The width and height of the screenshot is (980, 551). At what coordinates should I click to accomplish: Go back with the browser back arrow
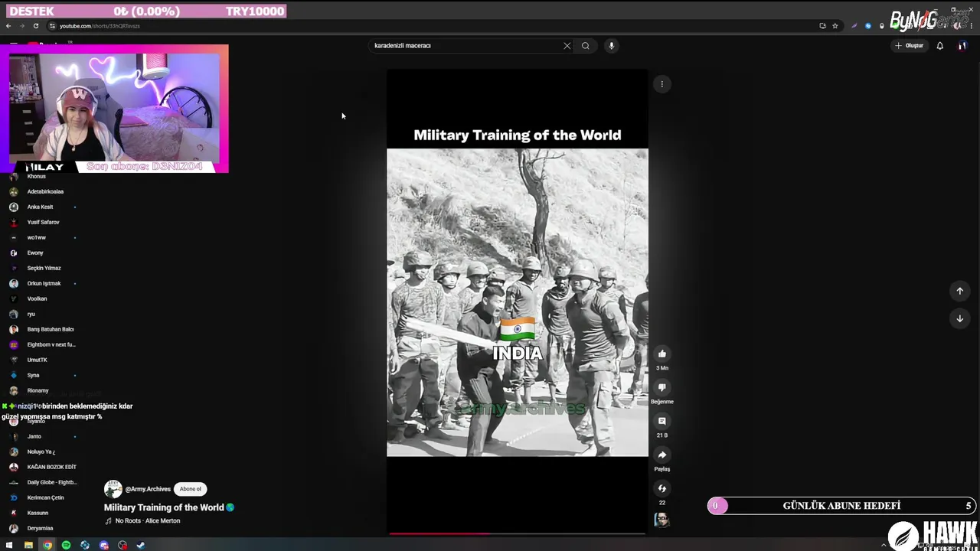8,26
